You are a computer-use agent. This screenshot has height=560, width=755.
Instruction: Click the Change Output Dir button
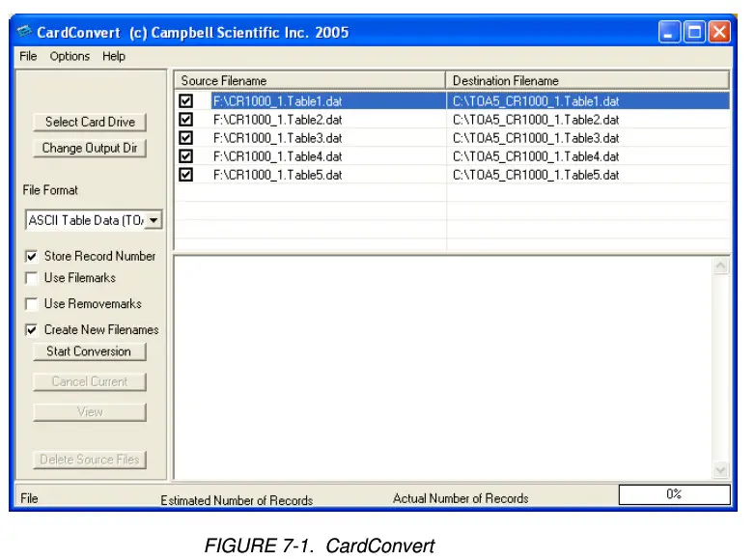click(90, 148)
